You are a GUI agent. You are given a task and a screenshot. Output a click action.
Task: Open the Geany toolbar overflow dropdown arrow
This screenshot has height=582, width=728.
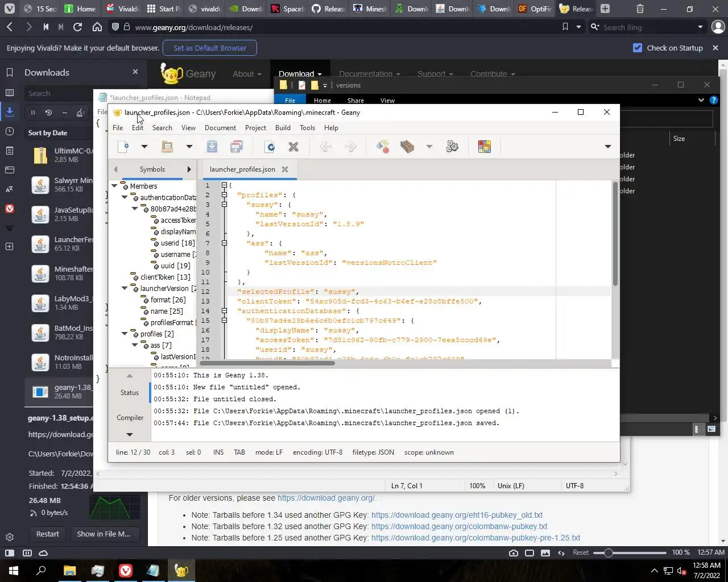(x=607, y=147)
